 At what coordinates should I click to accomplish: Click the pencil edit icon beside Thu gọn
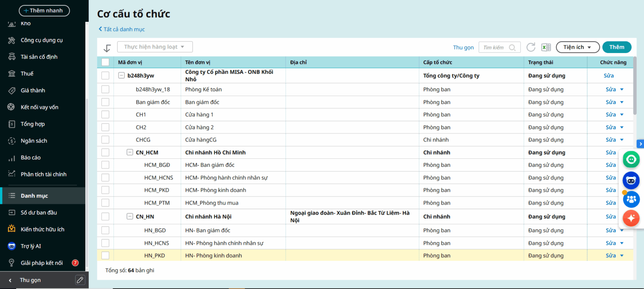pos(80,280)
